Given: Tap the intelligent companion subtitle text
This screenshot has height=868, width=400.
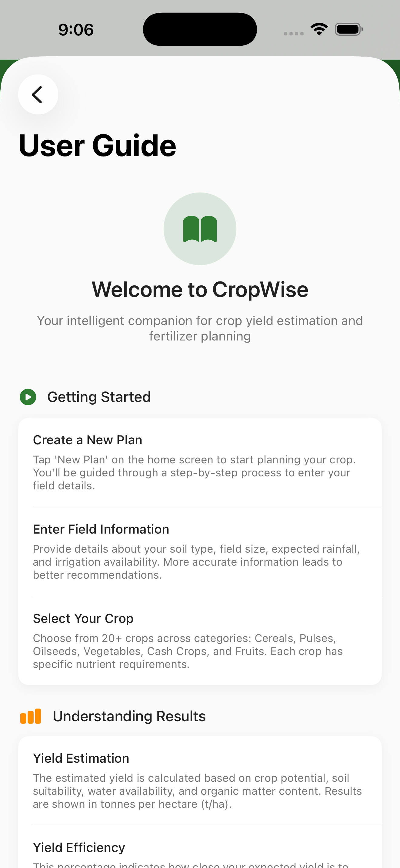Looking at the screenshot, I should coord(200,329).
